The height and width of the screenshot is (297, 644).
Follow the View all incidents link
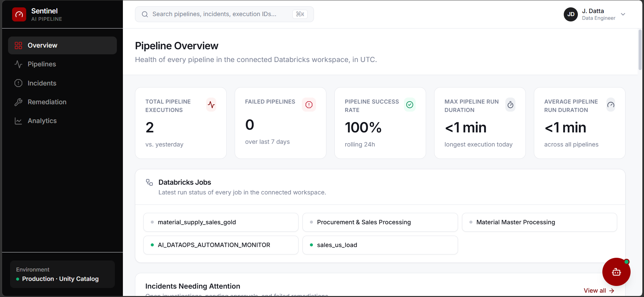click(599, 291)
